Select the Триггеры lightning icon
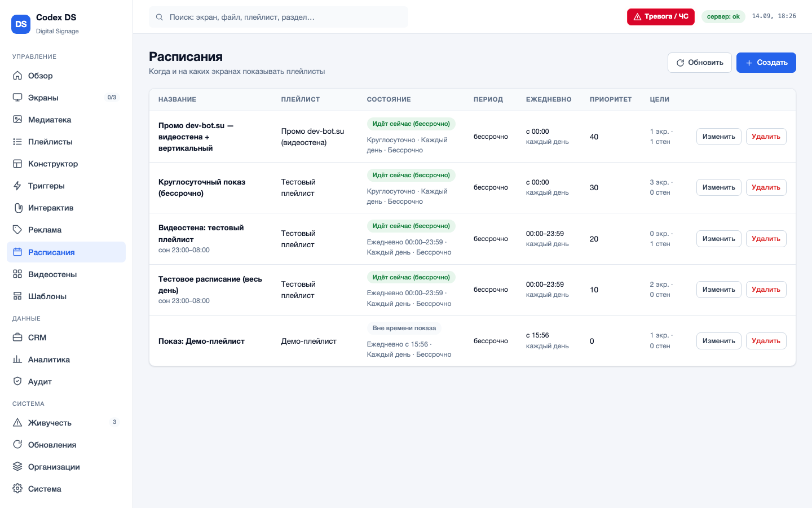This screenshot has height=508, width=812. 17,186
